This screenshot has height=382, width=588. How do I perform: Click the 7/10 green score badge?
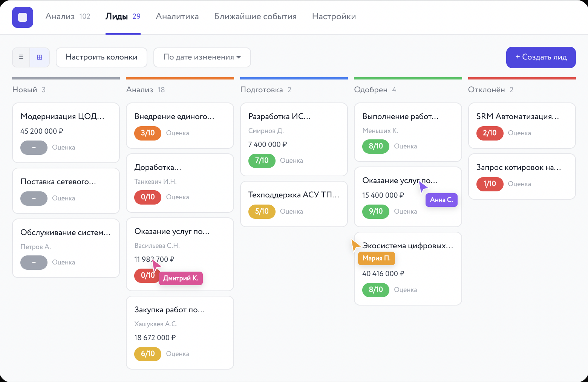(x=262, y=160)
